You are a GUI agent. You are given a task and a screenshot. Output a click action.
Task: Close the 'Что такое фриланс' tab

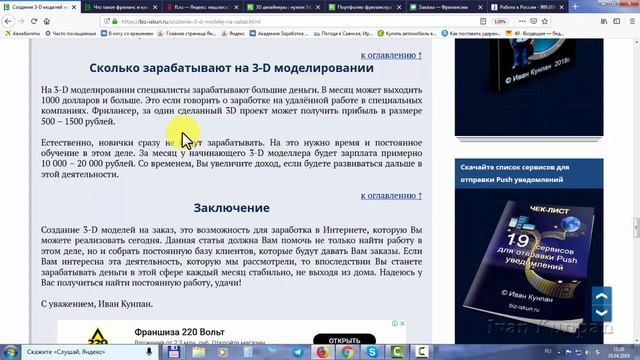click(x=155, y=7)
